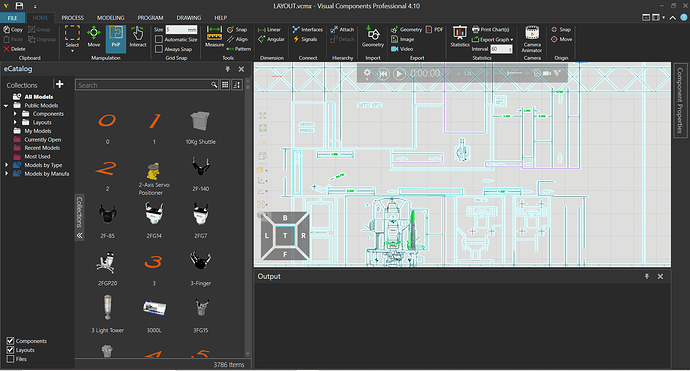
Task: Select the 2-Axis Servo Positioner model
Action: [153, 178]
